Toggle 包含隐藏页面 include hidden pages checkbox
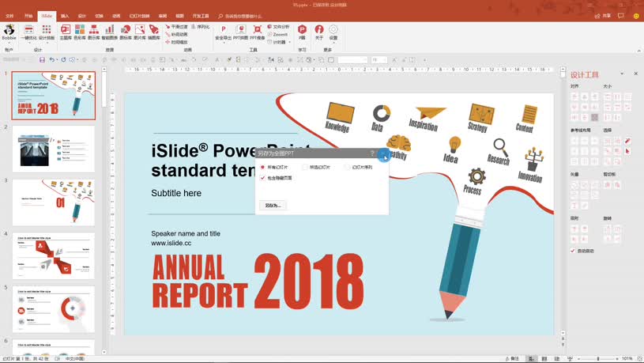Screen dimensions: 644x363 pos(277,178)
